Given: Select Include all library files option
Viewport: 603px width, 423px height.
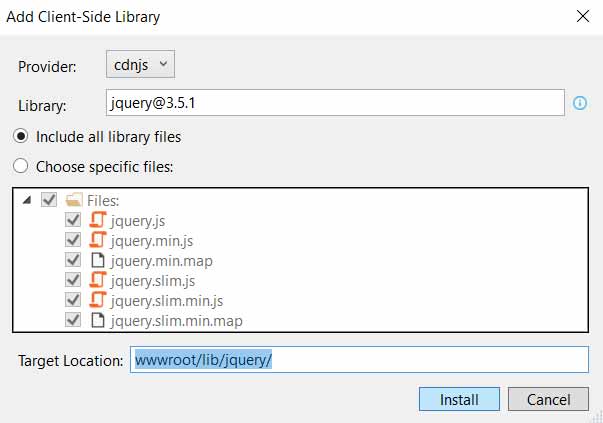Looking at the screenshot, I should pos(20,136).
